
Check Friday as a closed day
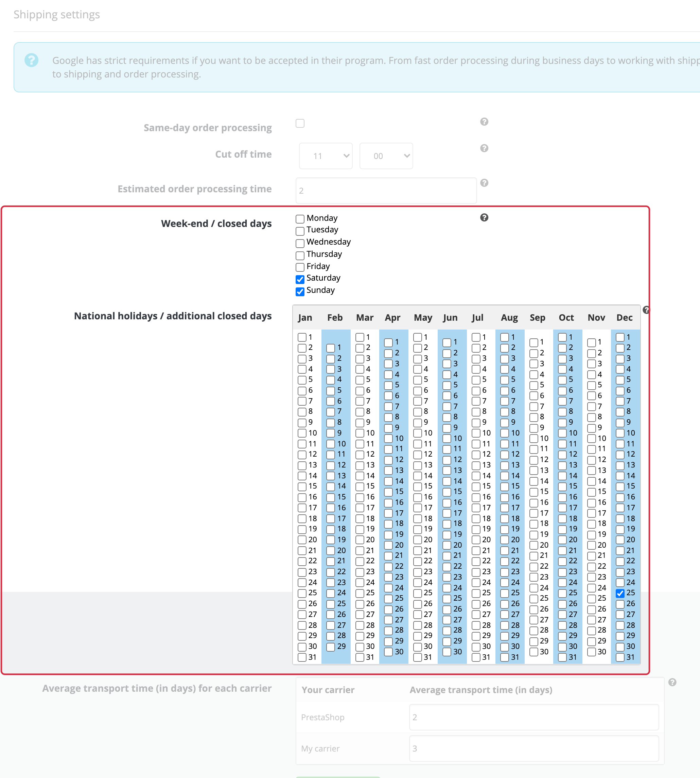tap(300, 267)
